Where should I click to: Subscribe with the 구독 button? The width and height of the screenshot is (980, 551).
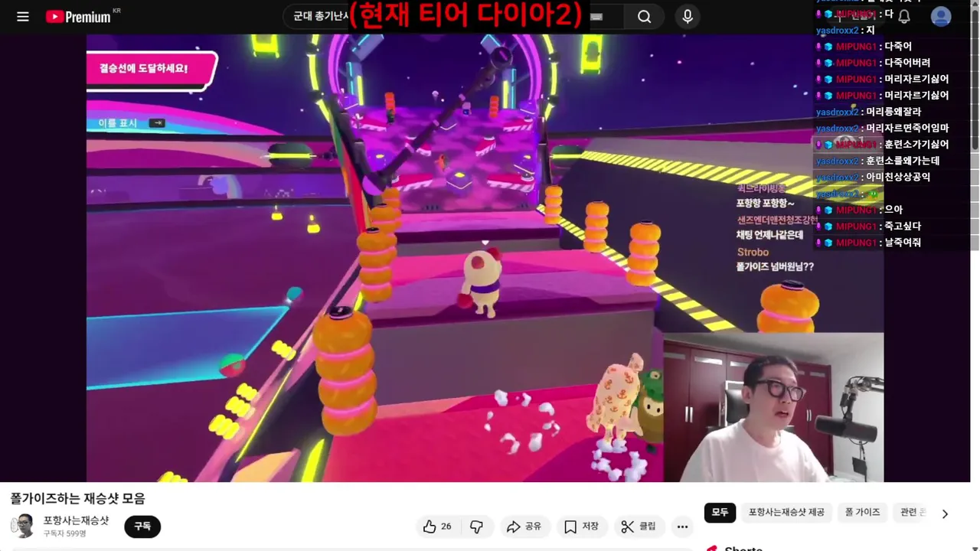pos(142,527)
